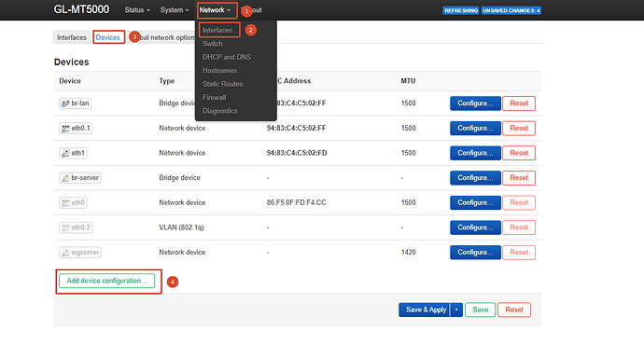Switch to the Interfaces tab
The image size is (644, 358).
(72, 37)
